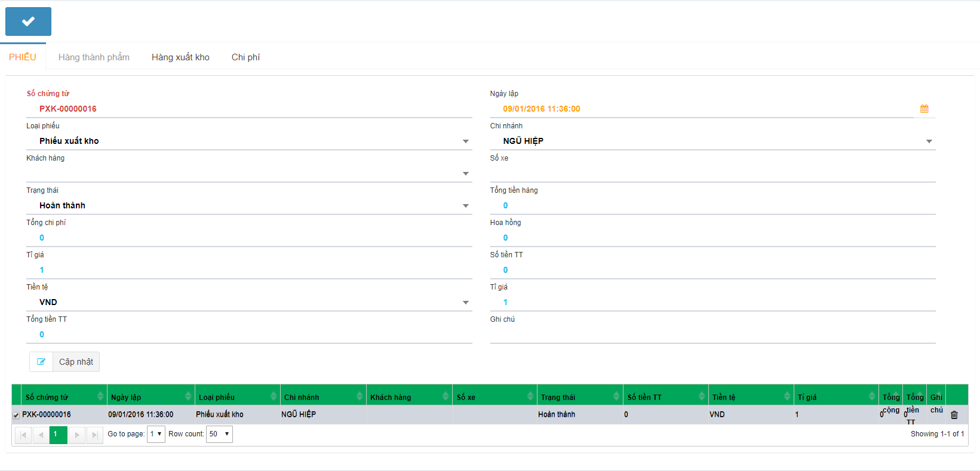
Task: Click into the Ghi chú input field
Action: tap(712, 334)
